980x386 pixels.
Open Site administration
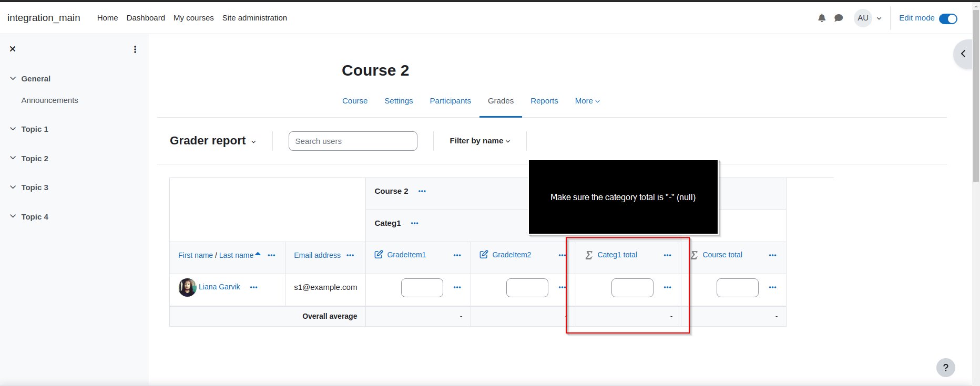[254, 18]
